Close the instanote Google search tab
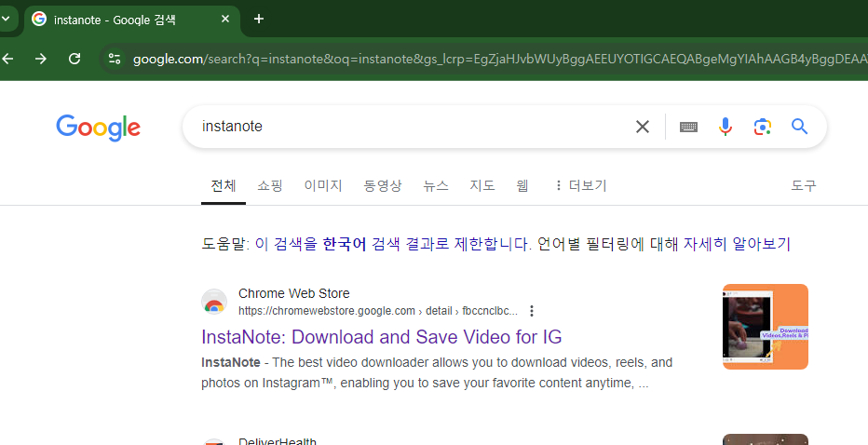The height and width of the screenshot is (445, 868). 225,19
